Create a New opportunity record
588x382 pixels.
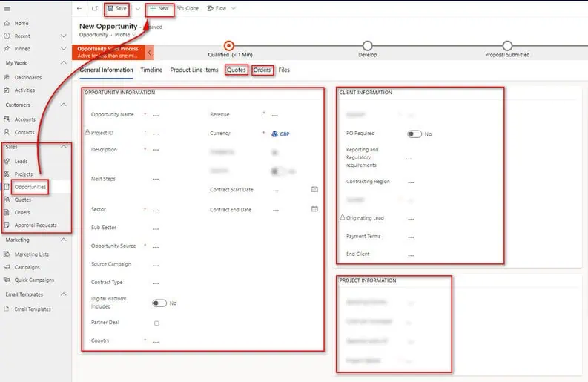point(159,8)
